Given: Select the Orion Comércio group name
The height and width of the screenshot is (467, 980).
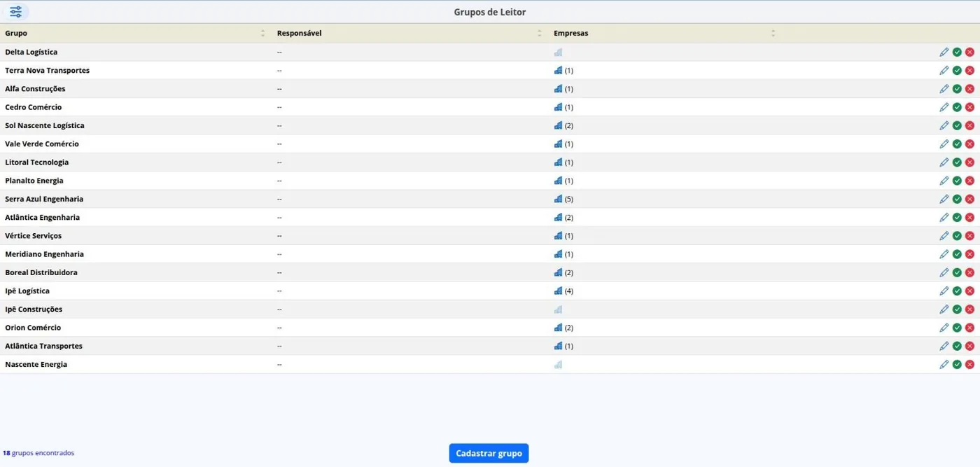Looking at the screenshot, I should tap(33, 328).
